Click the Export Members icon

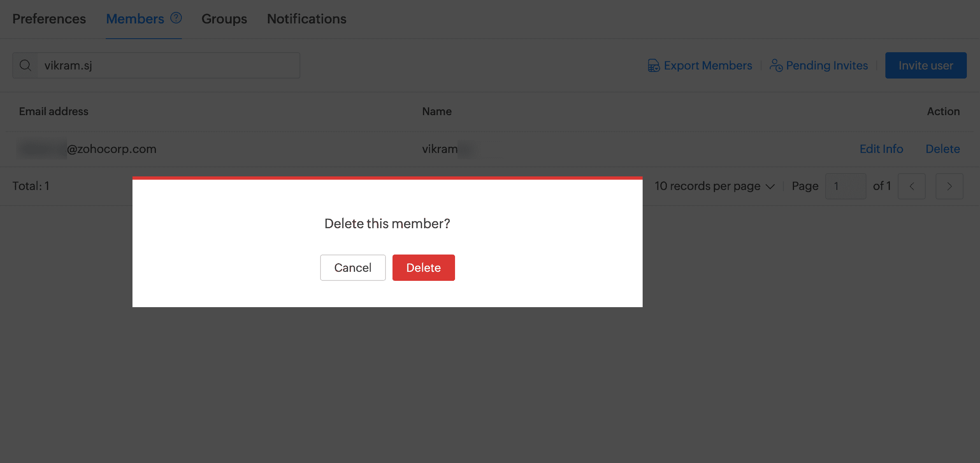coord(654,65)
